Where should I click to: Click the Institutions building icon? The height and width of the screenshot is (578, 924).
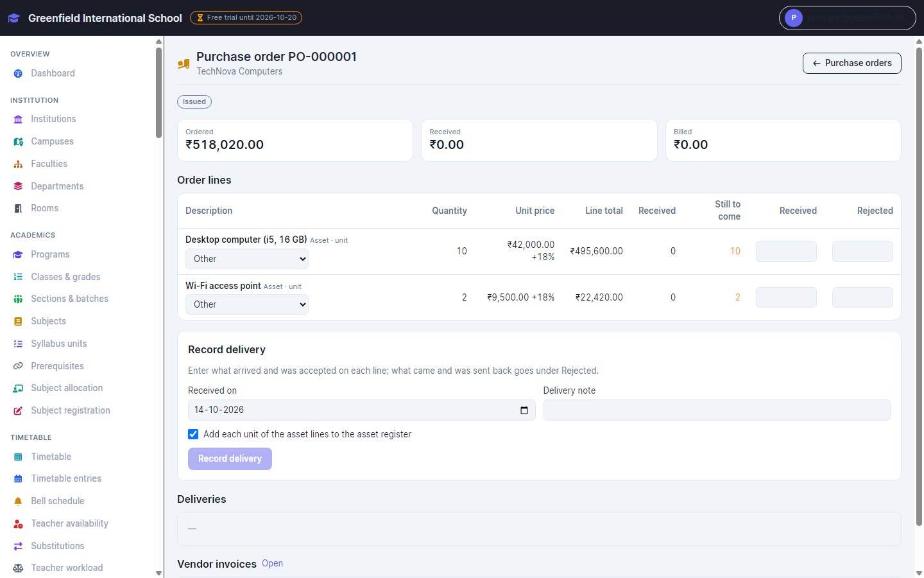pyautogui.click(x=18, y=119)
